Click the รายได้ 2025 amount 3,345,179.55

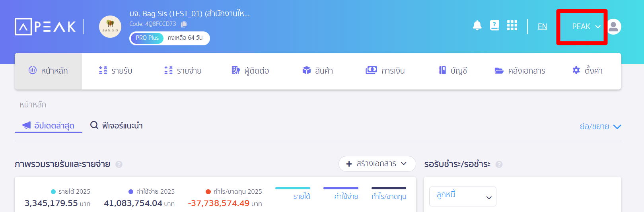click(51, 203)
